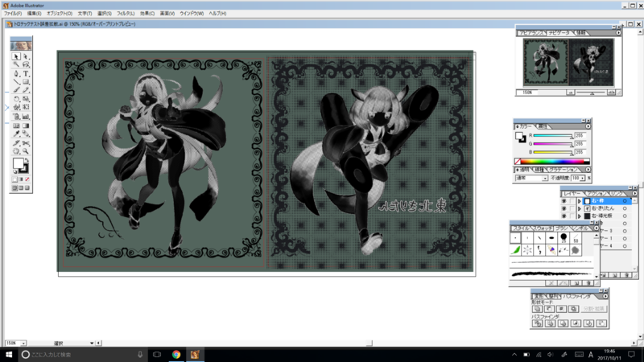Expand the third layer with black thumbnail
The image size is (644, 362).
(x=580, y=216)
